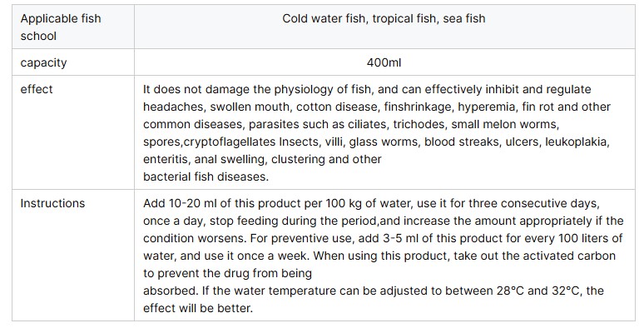Click the phrase 'bacterial fish diseases.'
The image size is (644, 328).
(206, 176)
